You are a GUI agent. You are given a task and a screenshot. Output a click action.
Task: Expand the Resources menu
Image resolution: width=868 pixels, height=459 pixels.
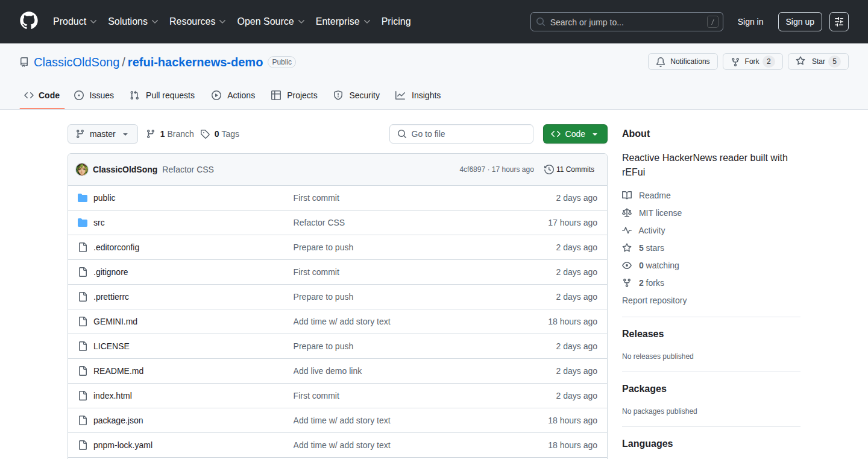point(198,21)
